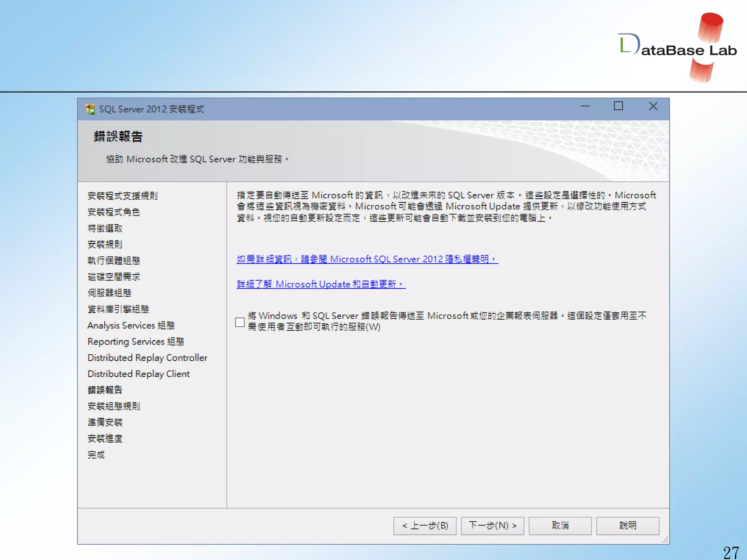Select Reporting Services 組態 step

pyautogui.click(x=136, y=342)
